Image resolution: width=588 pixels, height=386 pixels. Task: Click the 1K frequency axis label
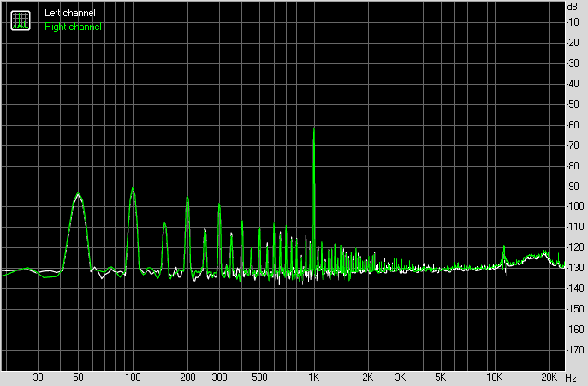pos(314,377)
